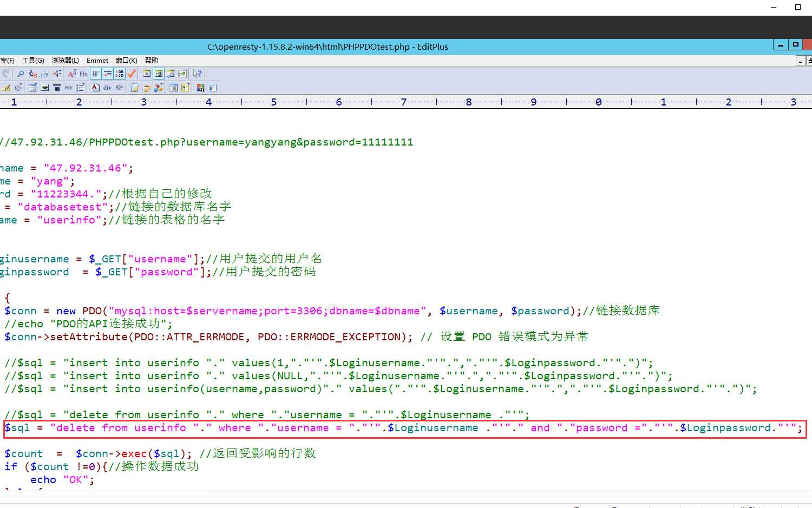Click the setAttribute ERRMODE_EXCEPTION line
The width and height of the screenshot is (812, 508).
pyautogui.click(x=296, y=337)
